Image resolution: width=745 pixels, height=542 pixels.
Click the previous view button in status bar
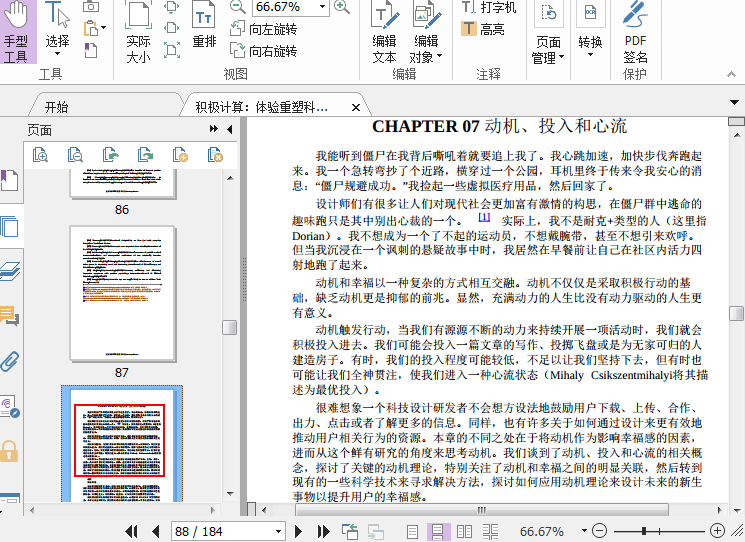(x=350, y=531)
